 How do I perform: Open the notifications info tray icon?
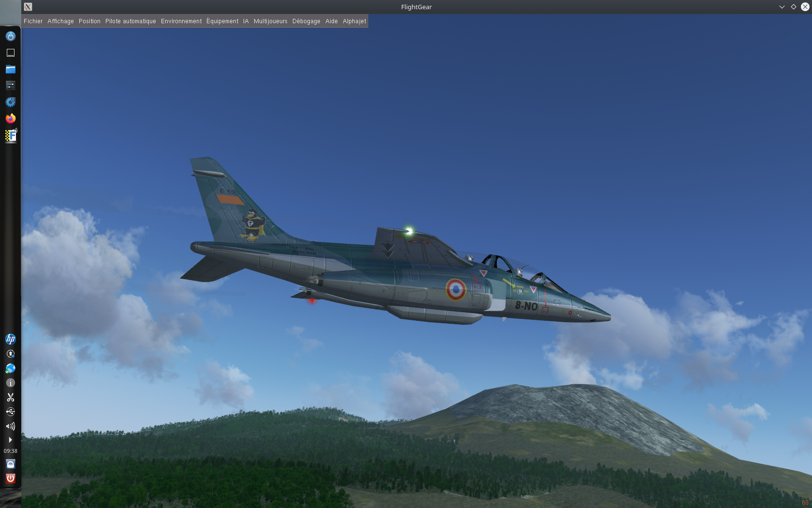[10, 383]
